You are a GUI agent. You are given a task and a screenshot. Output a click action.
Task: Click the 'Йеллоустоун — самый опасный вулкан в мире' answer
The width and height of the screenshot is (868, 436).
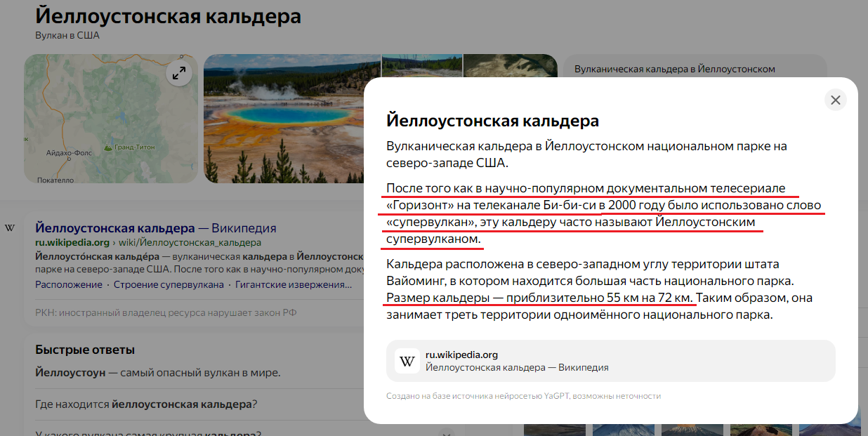(158, 373)
